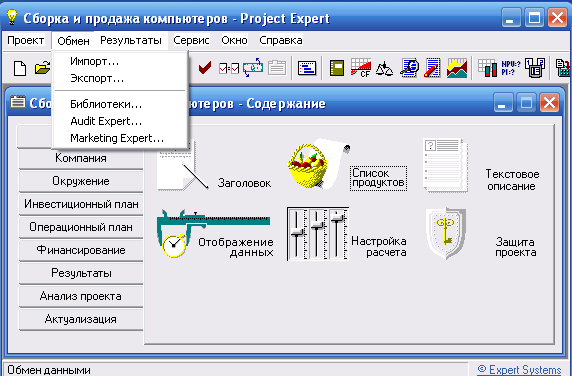Viewport: 572px width, 376px height.
Task: Open the Cash Flow CF toolbar icon
Action: (360, 67)
